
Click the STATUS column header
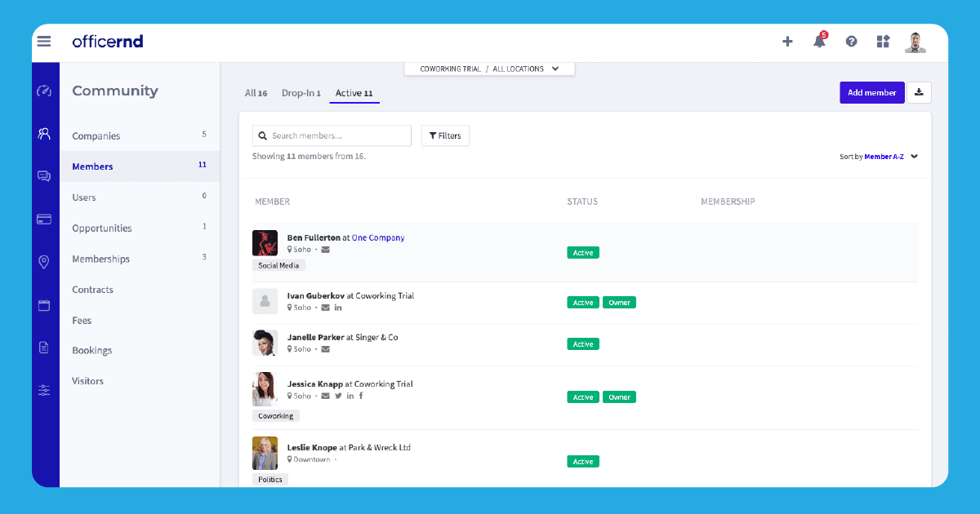(x=582, y=202)
